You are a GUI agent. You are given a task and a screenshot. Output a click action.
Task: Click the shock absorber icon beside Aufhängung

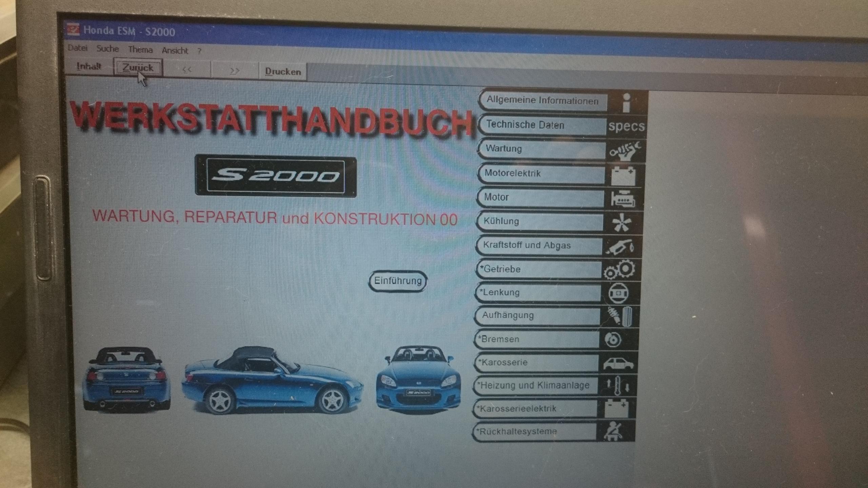(620, 316)
